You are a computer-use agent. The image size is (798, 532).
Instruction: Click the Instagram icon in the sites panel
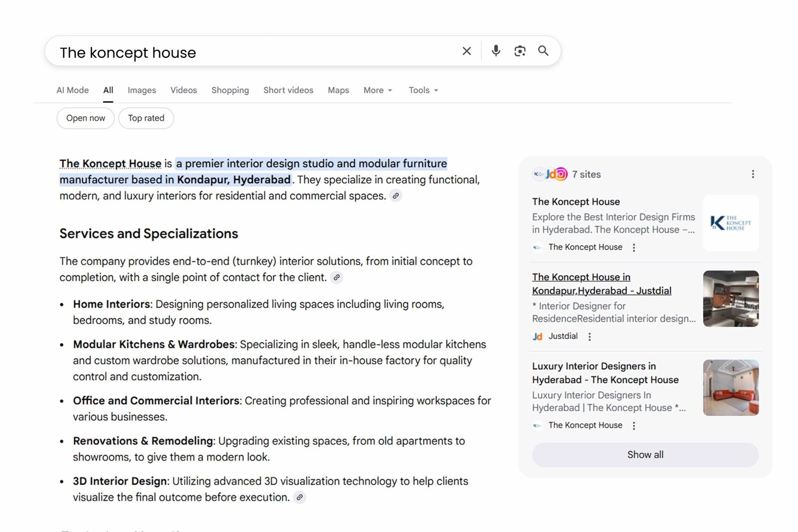(561, 174)
